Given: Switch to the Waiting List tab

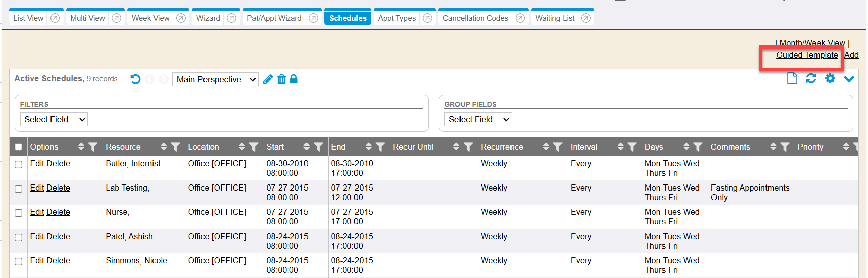Looking at the screenshot, I should pyautogui.click(x=554, y=18).
